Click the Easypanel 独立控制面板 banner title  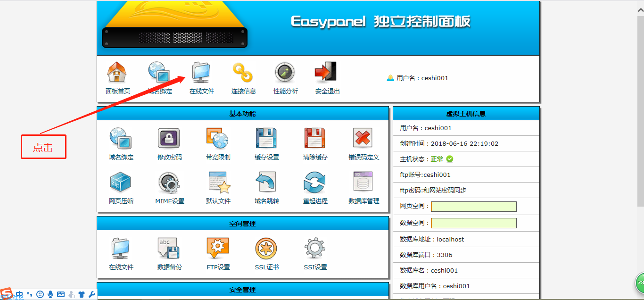[x=380, y=22]
